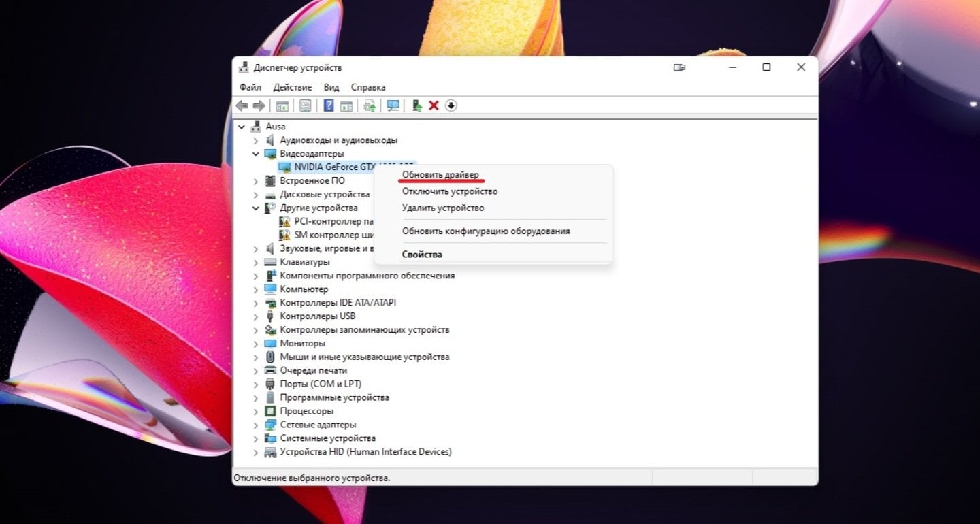Click the Forward arrow in toolbar
980x524 pixels.
point(259,105)
